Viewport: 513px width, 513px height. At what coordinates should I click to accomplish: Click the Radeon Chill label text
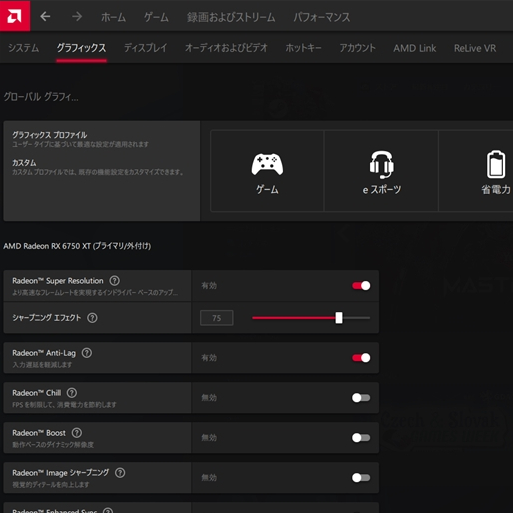point(37,393)
